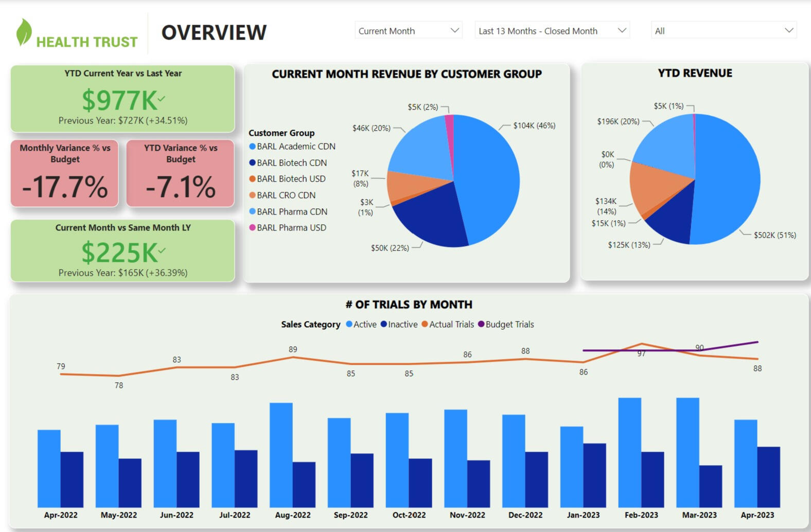Click Actual Trials legend entry
Image resolution: width=811 pixels, height=532 pixels.
coord(447,325)
